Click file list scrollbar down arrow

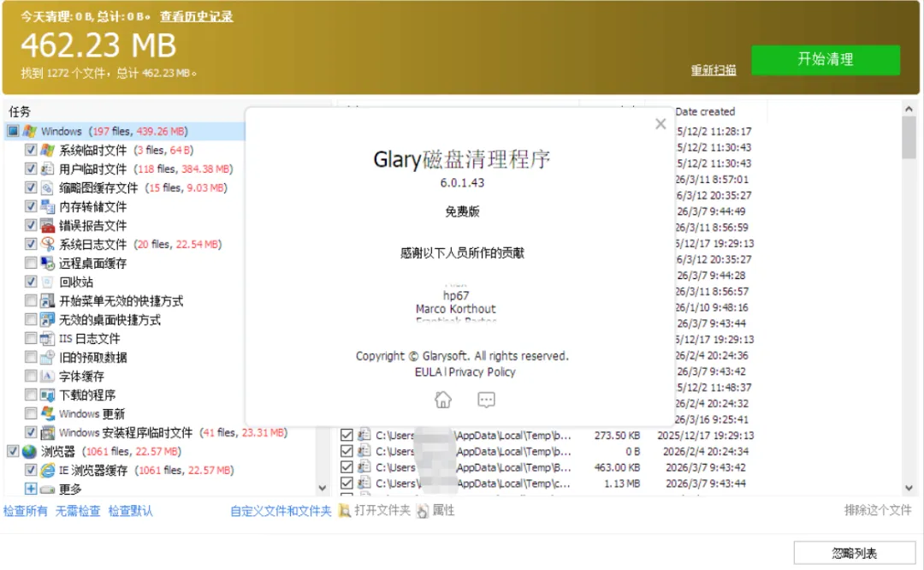tap(909, 488)
